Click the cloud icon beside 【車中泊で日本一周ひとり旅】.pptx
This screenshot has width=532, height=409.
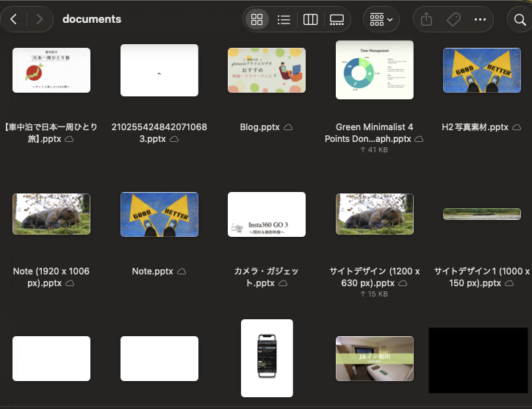(69, 139)
